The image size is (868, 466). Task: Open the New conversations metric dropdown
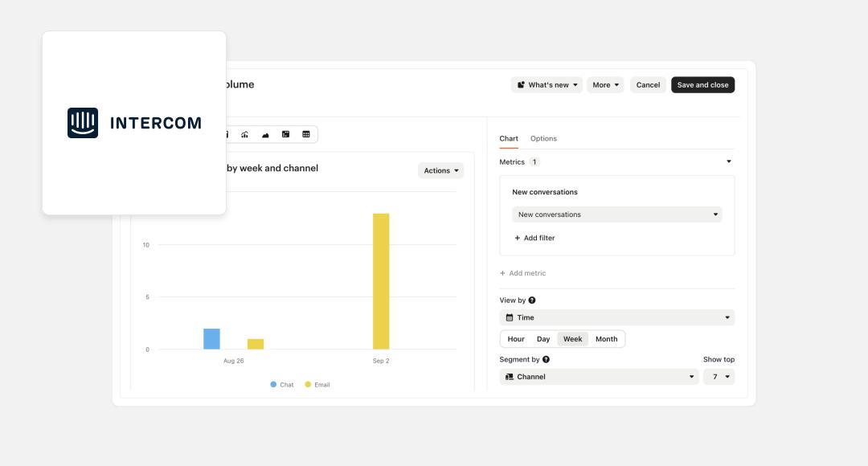tap(616, 215)
